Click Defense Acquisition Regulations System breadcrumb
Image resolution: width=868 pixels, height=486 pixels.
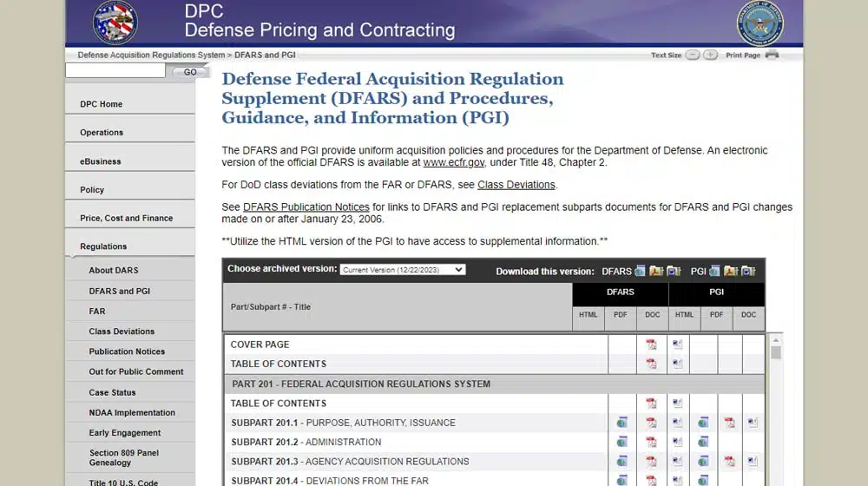point(151,55)
